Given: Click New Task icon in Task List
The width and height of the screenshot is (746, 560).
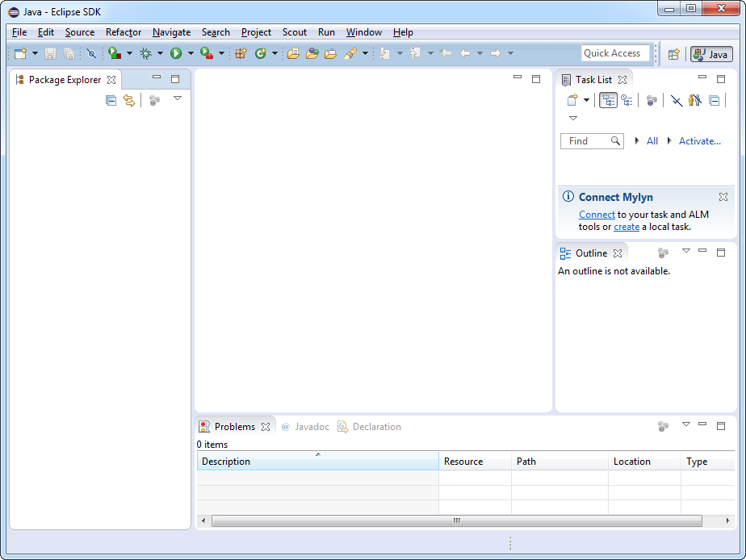Looking at the screenshot, I should (572, 100).
